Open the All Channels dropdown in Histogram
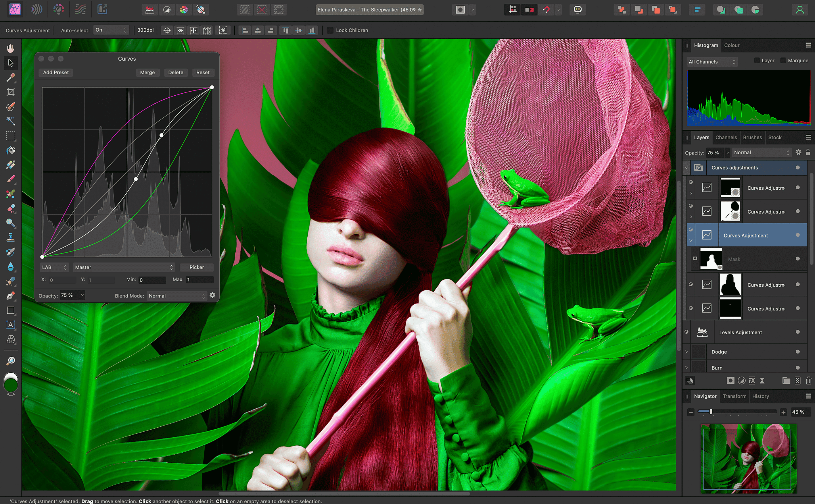The height and width of the screenshot is (504, 815). (x=712, y=62)
